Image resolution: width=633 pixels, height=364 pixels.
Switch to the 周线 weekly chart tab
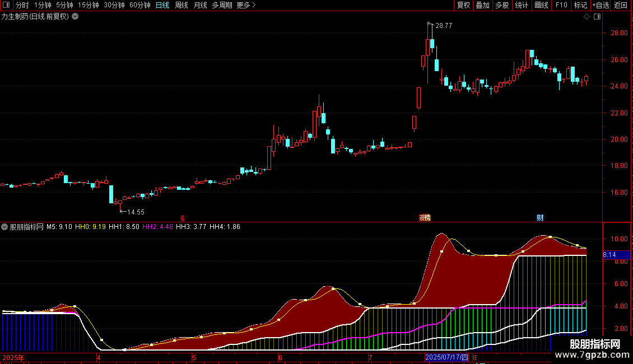click(181, 5)
